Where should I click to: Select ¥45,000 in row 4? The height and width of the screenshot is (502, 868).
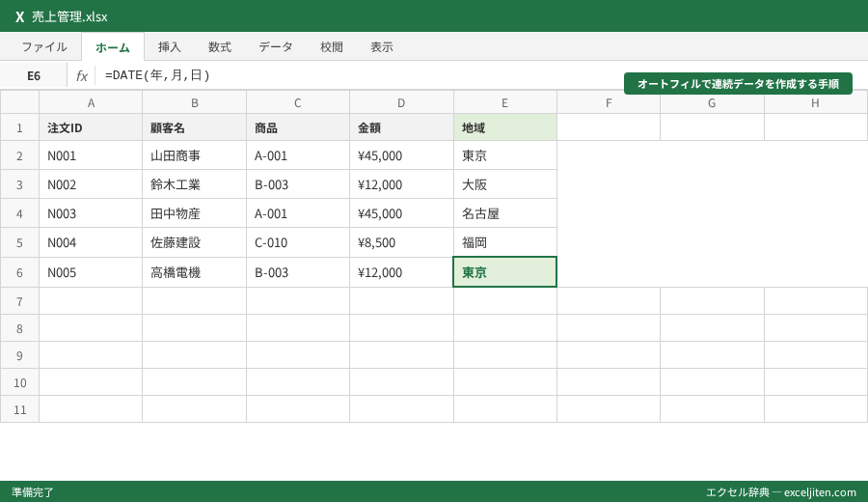401,212
